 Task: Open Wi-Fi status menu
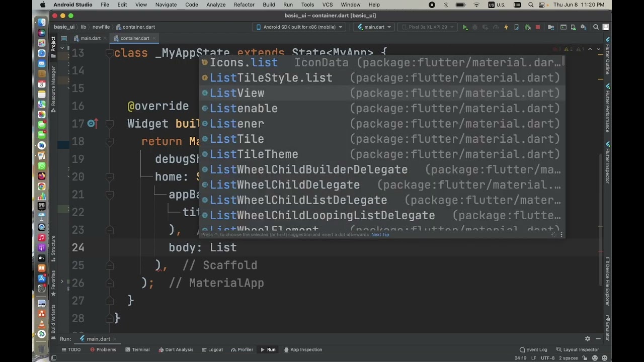476,5
